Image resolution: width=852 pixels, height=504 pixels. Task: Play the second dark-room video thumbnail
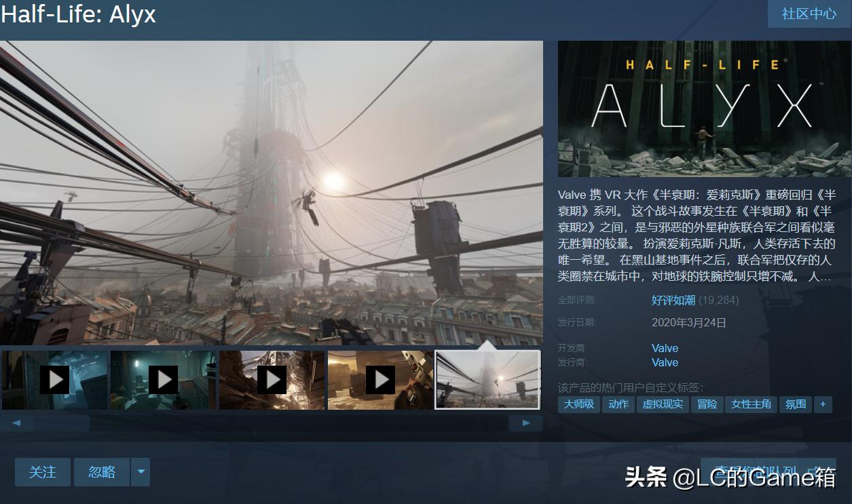(x=163, y=380)
